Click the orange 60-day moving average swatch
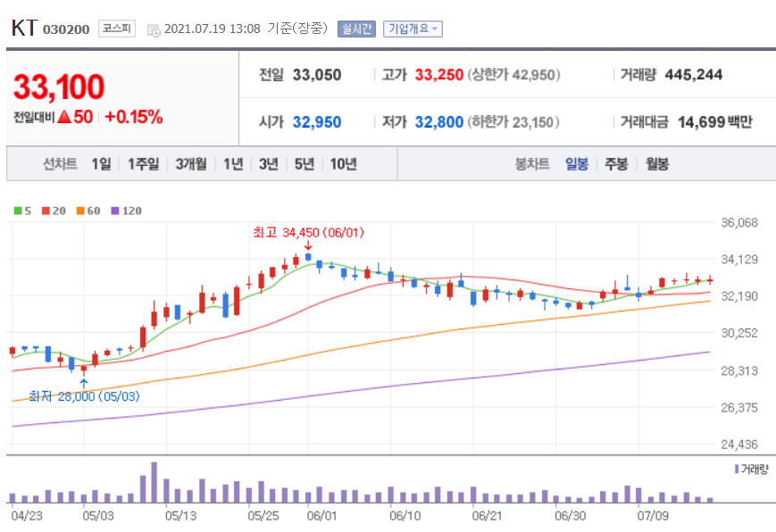The image size is (776, 532). coord(80,211)
